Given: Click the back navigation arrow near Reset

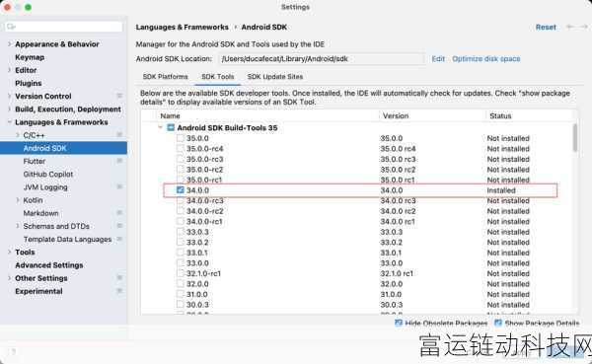Looking at the screenshot, I should pyautogui.click(x=569, y=27).
